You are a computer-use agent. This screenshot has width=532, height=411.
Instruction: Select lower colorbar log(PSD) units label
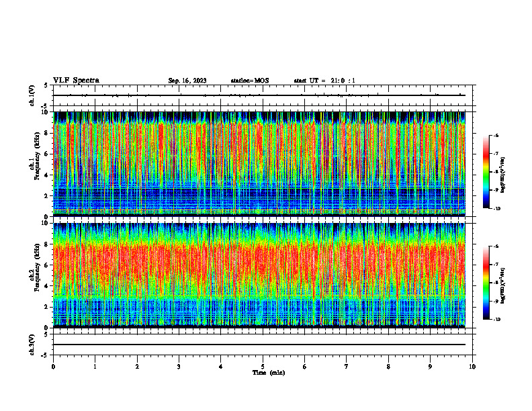[x=503, y=285]
